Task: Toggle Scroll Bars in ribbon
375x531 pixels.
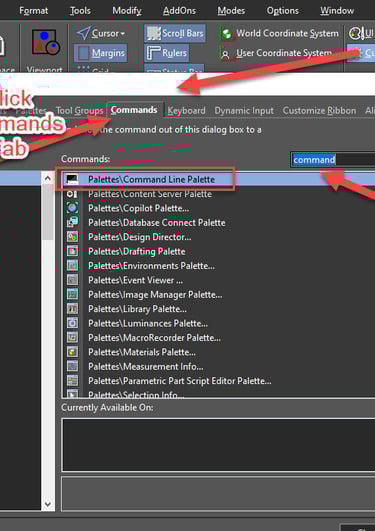Action: [175, 33]
